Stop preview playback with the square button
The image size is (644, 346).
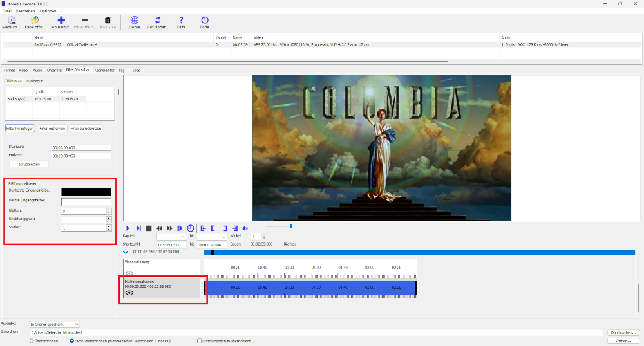[x=148, y=228]
